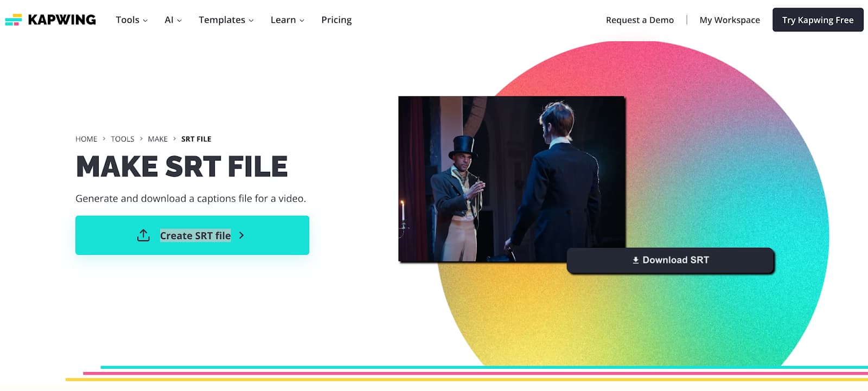
Task: Click the video preview thumbnail image
Action: click(512, 179)
